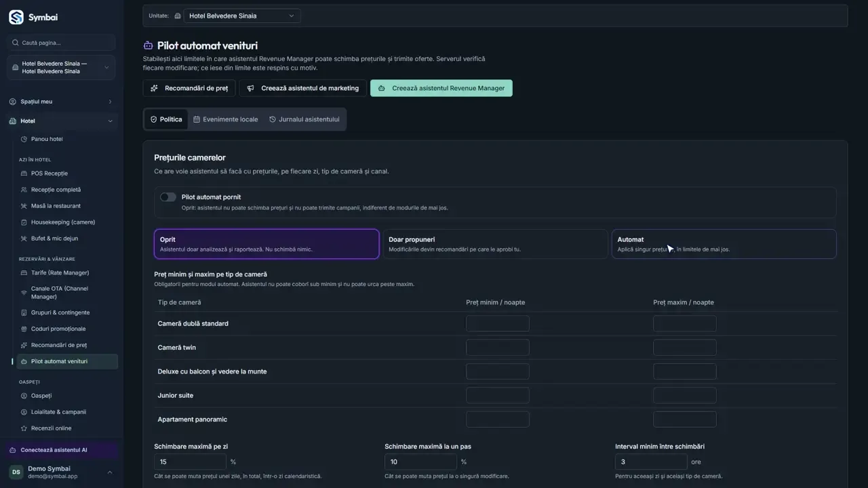Select the Automat mode option
868x488 pixels.
click(x=724, y=244)
